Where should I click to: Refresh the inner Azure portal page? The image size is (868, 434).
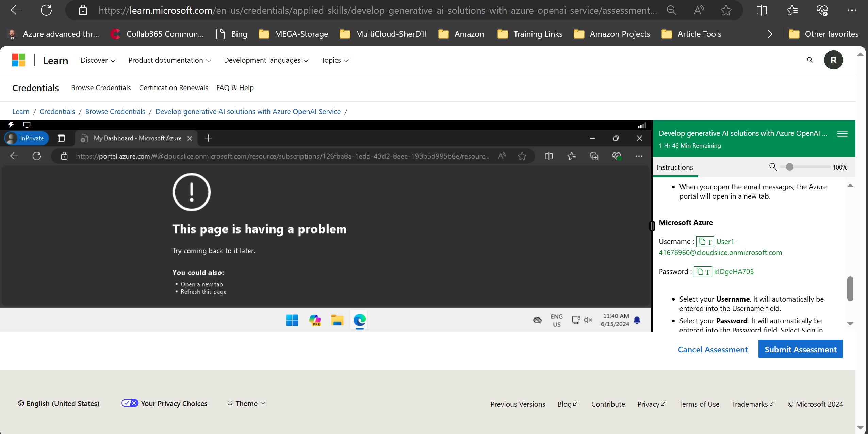[x=37, y=156]
